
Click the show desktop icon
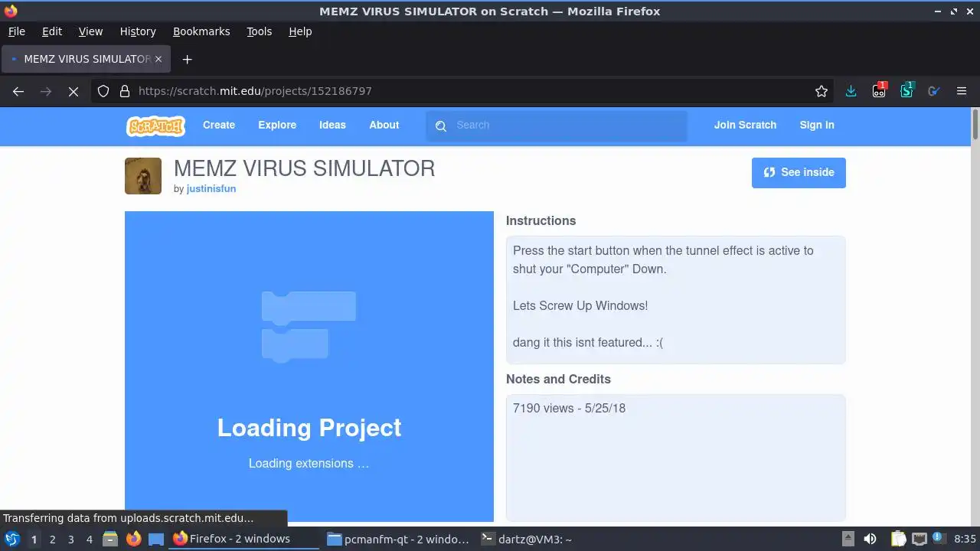pos(156,540)
